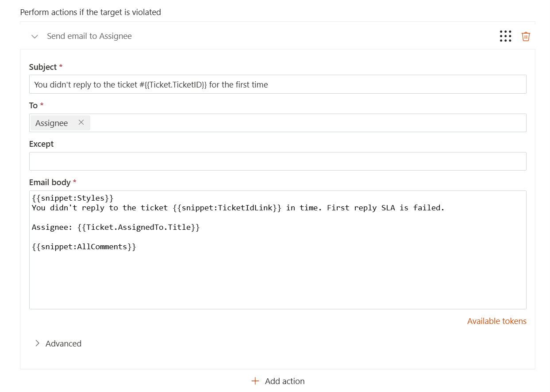Image resolution: width=550 pixels, height=392 pixels.
Task: Click the Advanced label
Action: 63,343
